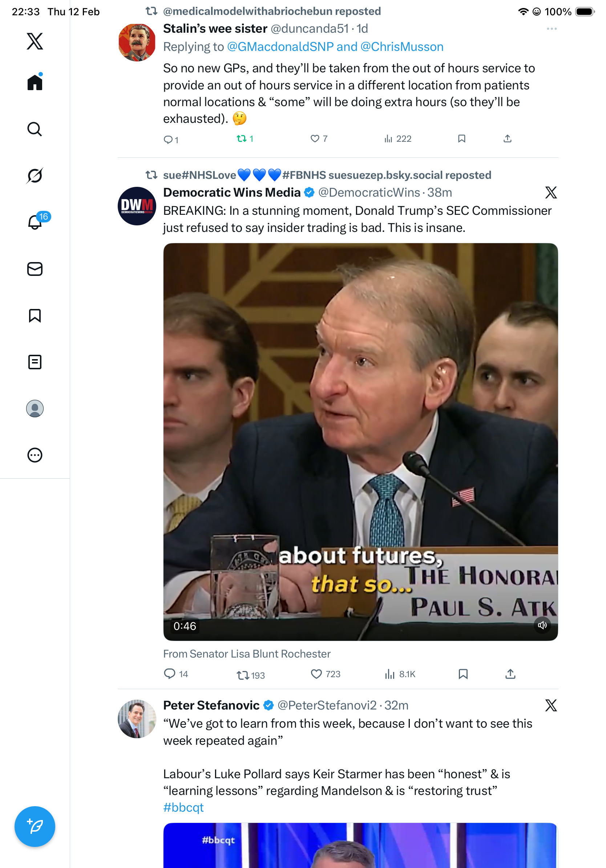Open three-dot menu on Stalin's wee sister post

tap(552, 29)
